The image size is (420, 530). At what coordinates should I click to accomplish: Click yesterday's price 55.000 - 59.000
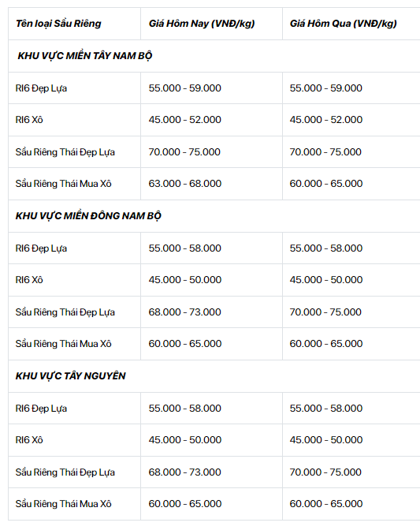click(326, 88)
